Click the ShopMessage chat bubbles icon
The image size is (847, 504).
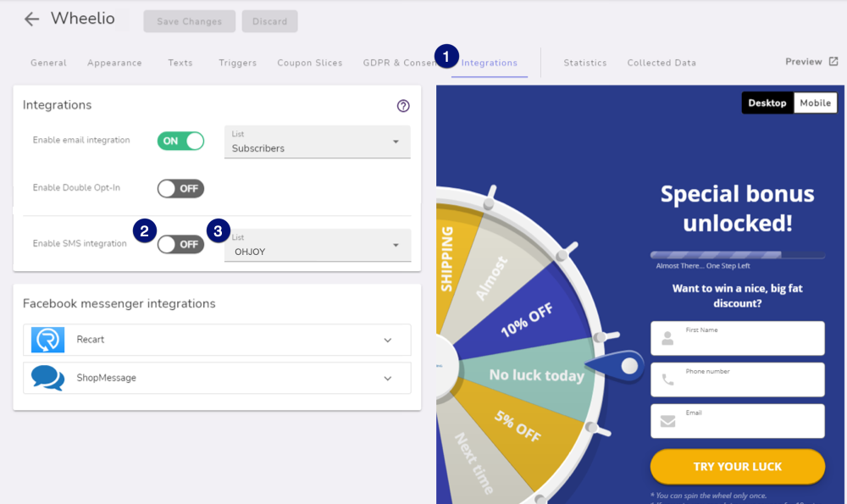coord(47,378)
